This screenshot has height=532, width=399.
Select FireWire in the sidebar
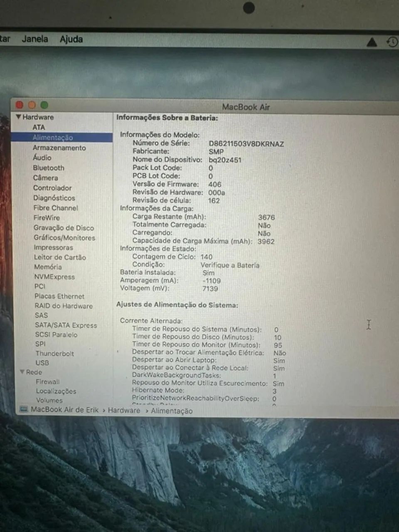(47, 218)
